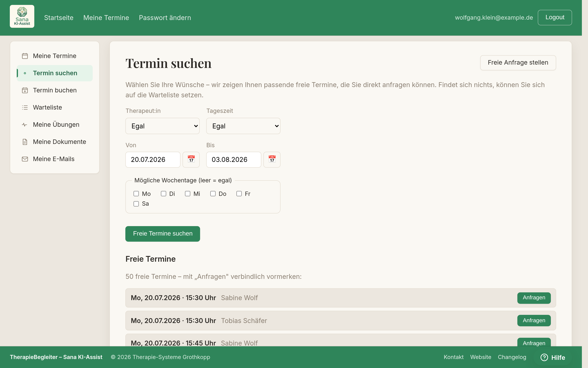Enable the Do weekday checkbox
This screenshot has width=588, height=368.
[213, 194]
